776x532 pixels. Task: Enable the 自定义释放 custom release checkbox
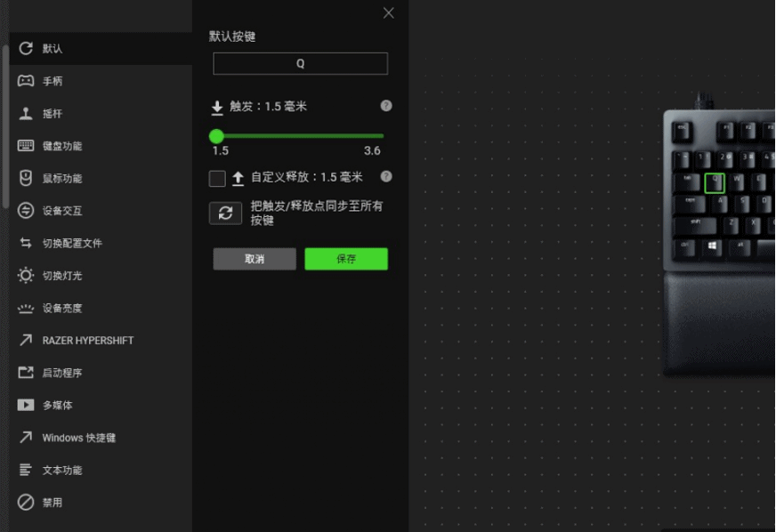coord(216,177)
